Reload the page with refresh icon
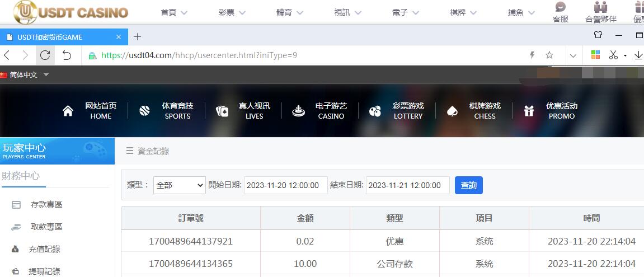The width and height of the screenshot is (644, 277). (45, 55)
